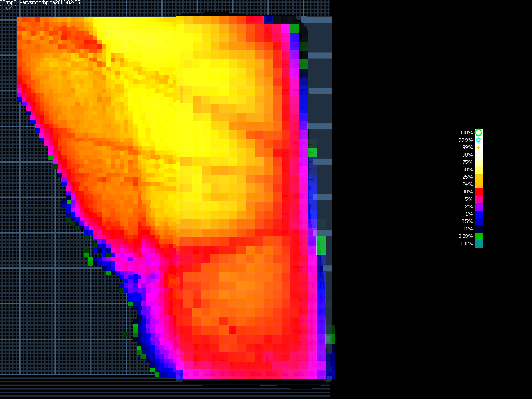The width and height of the screenshot is (532, 399).
Task: Choose the teal 0.01% legend swatch
Action: 478,243
